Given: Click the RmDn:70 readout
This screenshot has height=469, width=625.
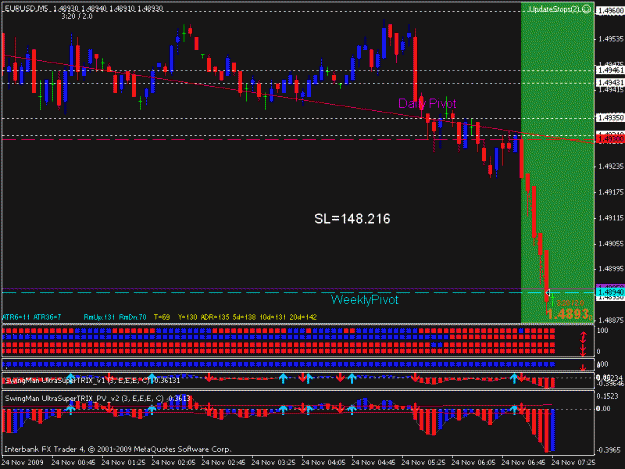Looking at the screenshot, I should [x=133, y=317].
